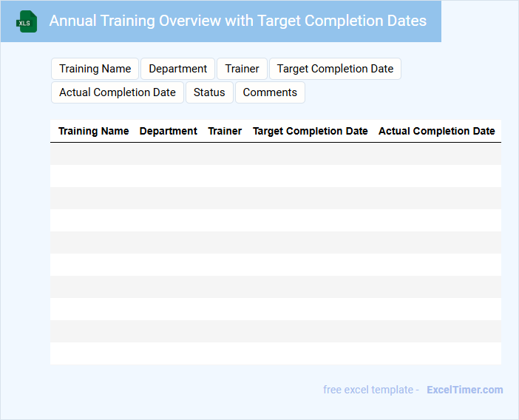The image size is (519, 420).
Task: Select the Target Completion Date tag button
Action: 335,69
